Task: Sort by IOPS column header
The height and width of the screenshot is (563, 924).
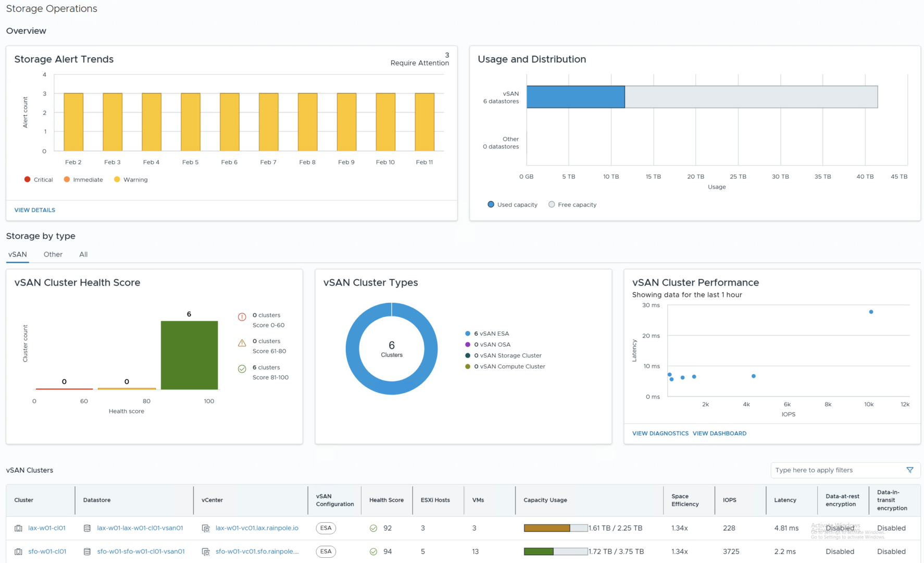Action: point(729,500)
